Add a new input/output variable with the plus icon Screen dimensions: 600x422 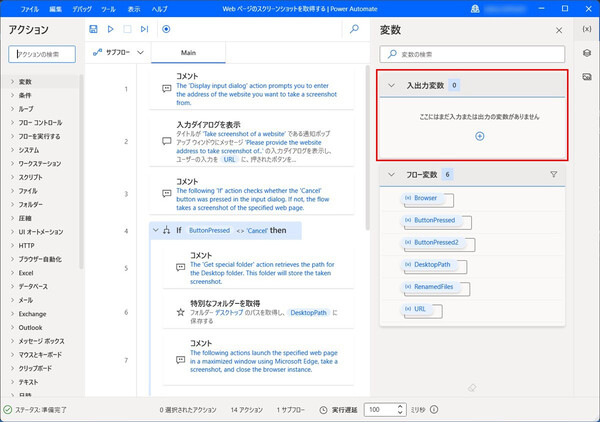479,135
